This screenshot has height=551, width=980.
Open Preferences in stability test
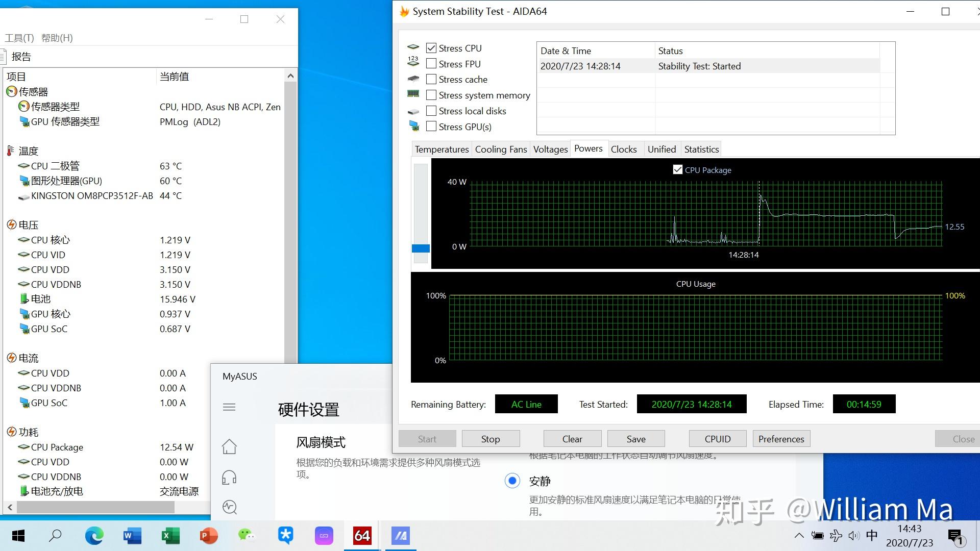pyautogui.click(x=781, y=439)
